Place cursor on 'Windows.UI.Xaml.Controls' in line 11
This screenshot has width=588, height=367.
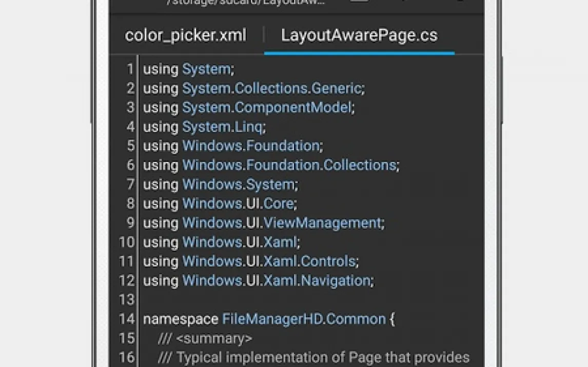pos(269,261)
